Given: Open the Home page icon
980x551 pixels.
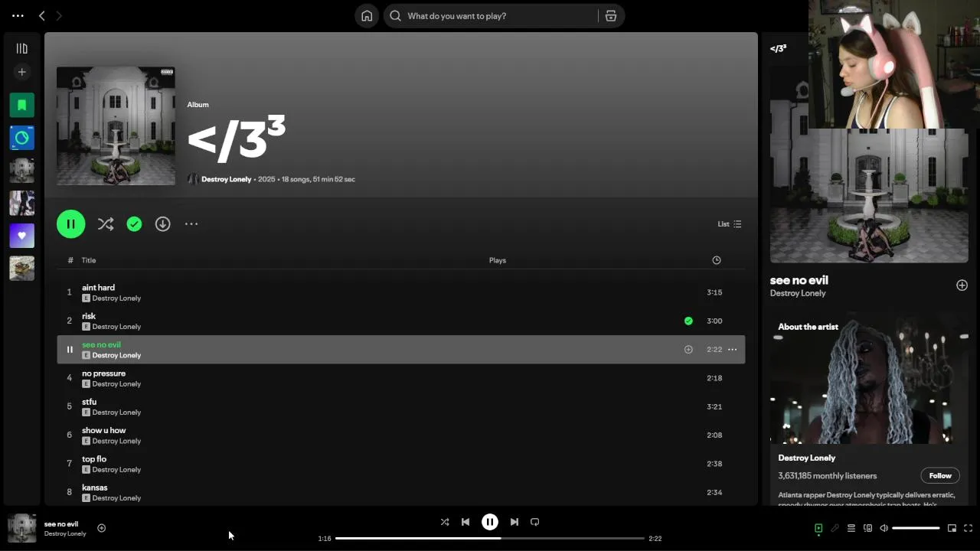Looking at the screenshot, I should (x=367, y=16).
